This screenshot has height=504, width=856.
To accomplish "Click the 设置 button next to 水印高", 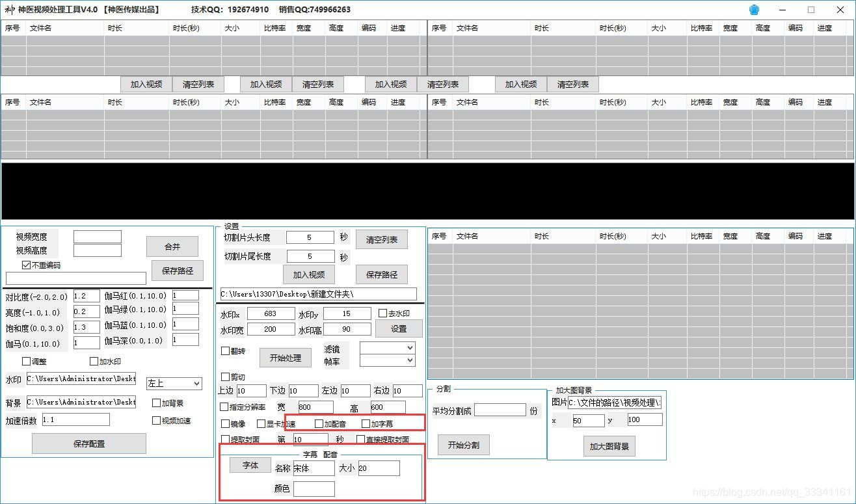I will click(x=399, y=328).
